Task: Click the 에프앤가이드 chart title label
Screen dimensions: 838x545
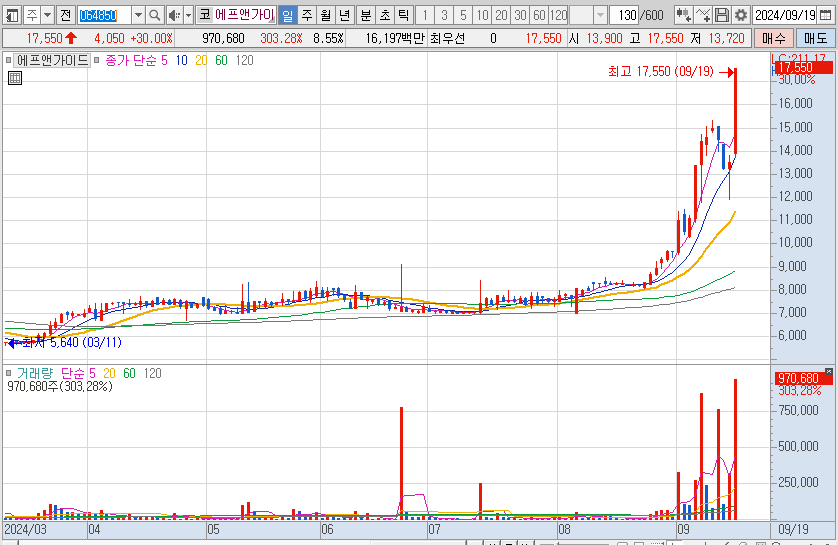Action: [x=52, y=60]
